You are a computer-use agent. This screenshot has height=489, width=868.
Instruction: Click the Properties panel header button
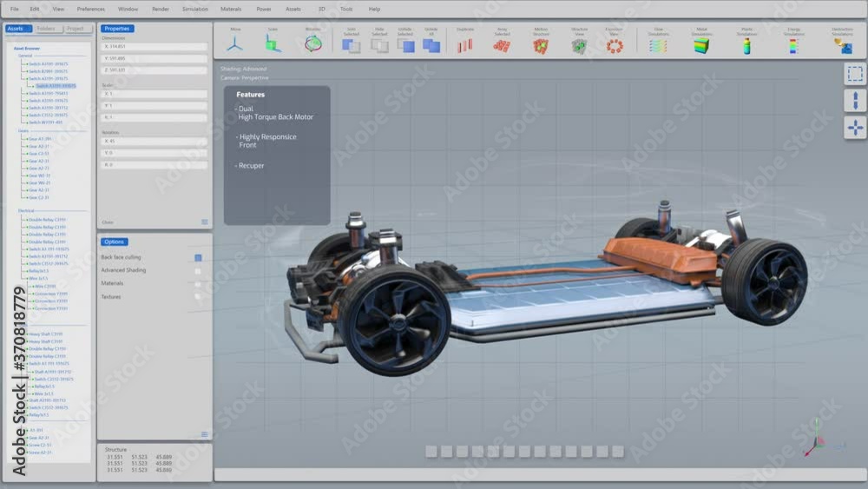[117, 29]
